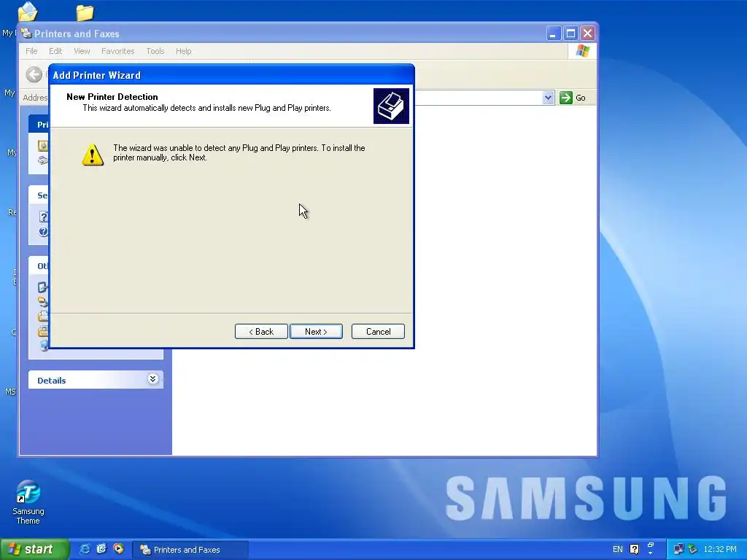Screen dimensions: 747x560
Task: Open the Favorites menu in Printers and Faxes
Action: 117,51
